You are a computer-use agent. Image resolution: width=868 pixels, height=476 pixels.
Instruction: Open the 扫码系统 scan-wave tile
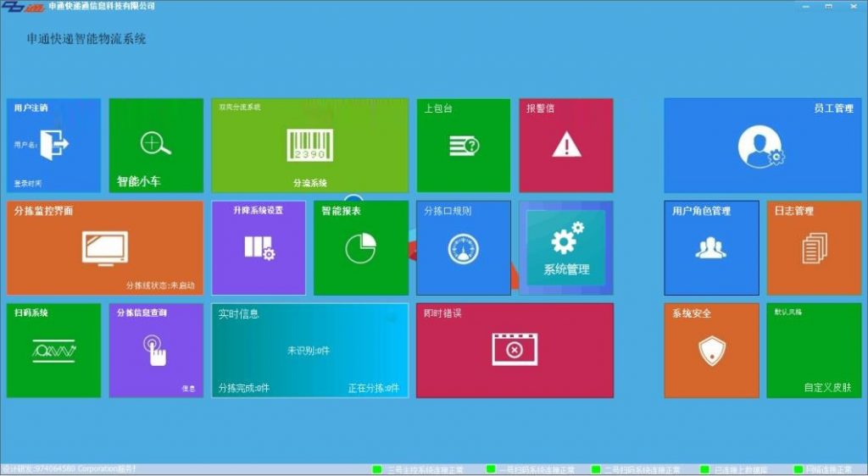53,350
